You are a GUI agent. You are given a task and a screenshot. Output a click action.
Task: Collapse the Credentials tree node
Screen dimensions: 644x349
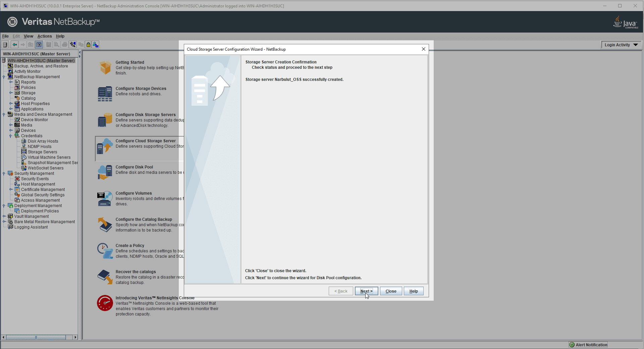pos(11,136)
